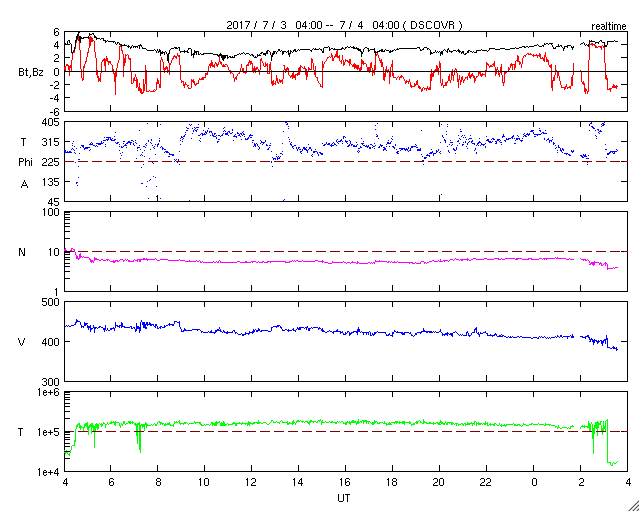Click the "300" tick on the speed panel

pyautogui.click(x=52, y=381)
